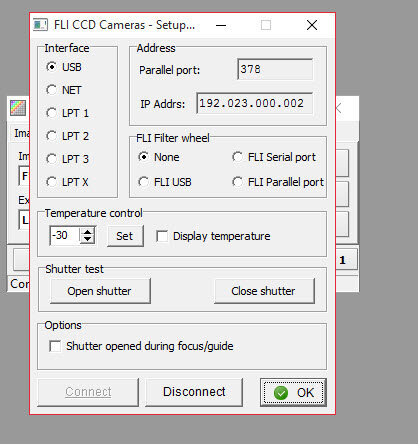The height and width of the screenshot is (444, 418).
Task: Choose LPT 1 as interface
Action: click(51, 113)
